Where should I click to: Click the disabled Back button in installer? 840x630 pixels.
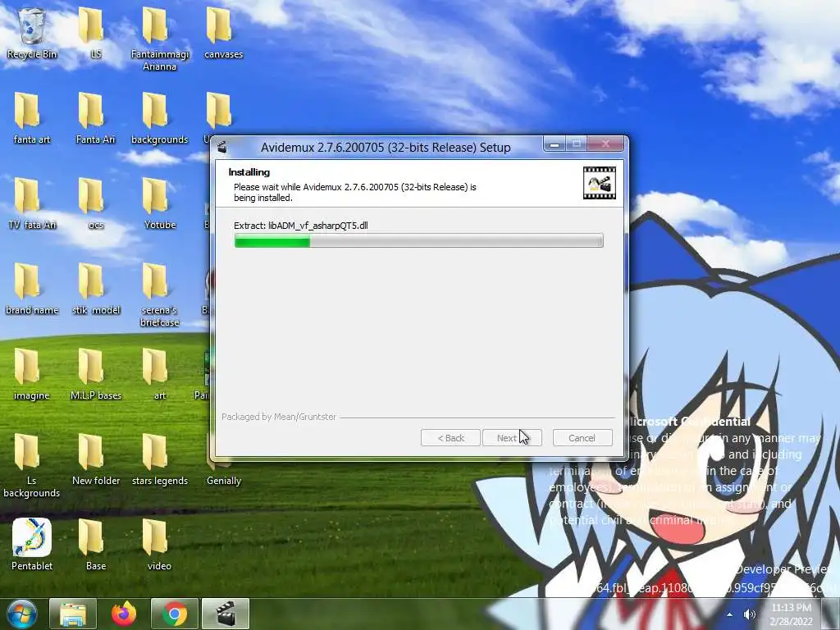point(450,438)
